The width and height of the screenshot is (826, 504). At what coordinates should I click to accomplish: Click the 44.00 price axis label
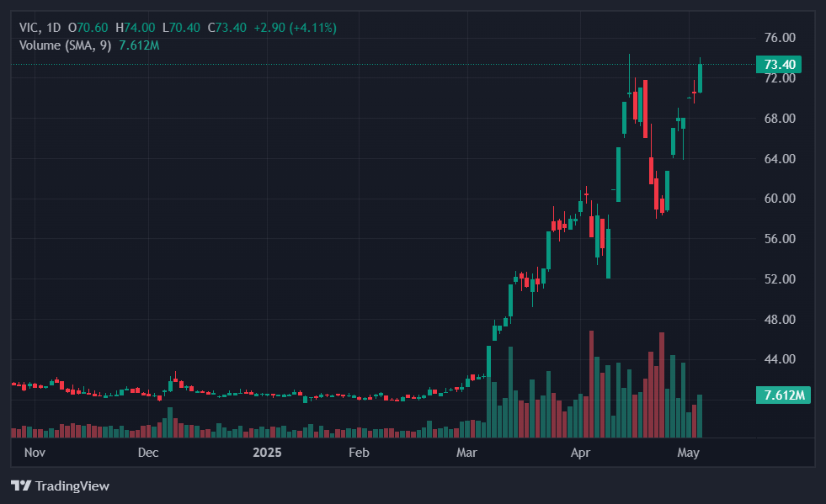coord(780,359)
